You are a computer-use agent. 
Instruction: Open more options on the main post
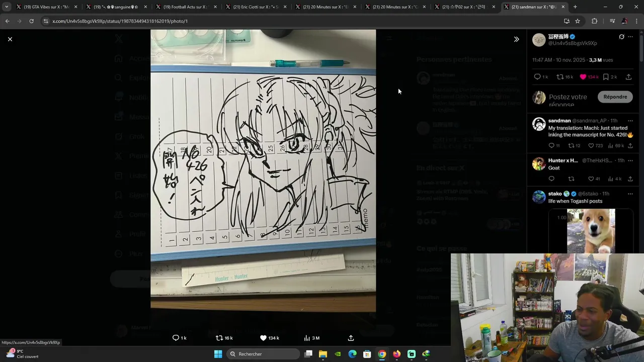click(x=630, y=37)
